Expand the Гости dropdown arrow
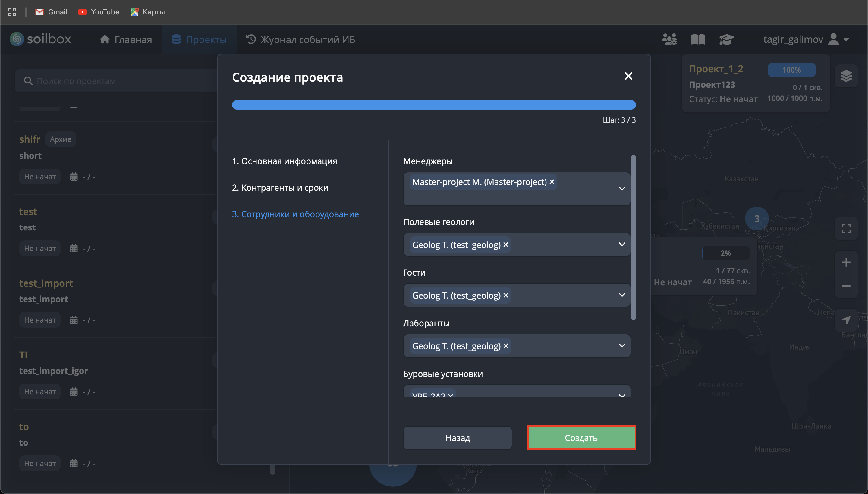 (621, 295)
